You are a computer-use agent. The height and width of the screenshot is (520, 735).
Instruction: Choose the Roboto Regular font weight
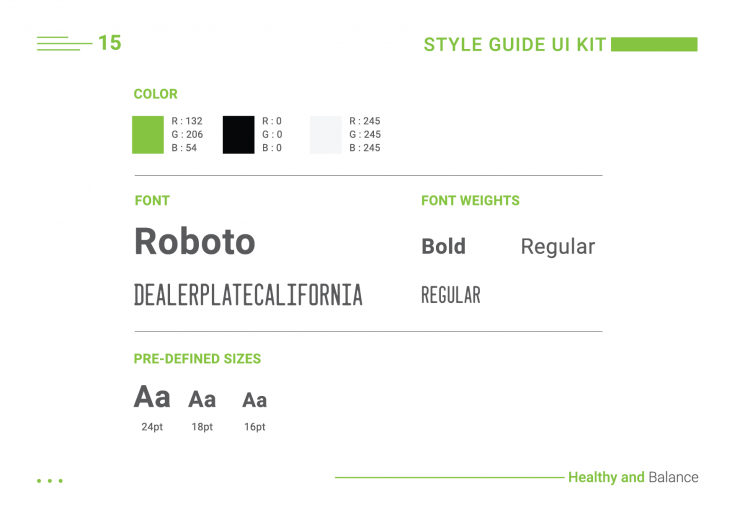click(558, 247)
